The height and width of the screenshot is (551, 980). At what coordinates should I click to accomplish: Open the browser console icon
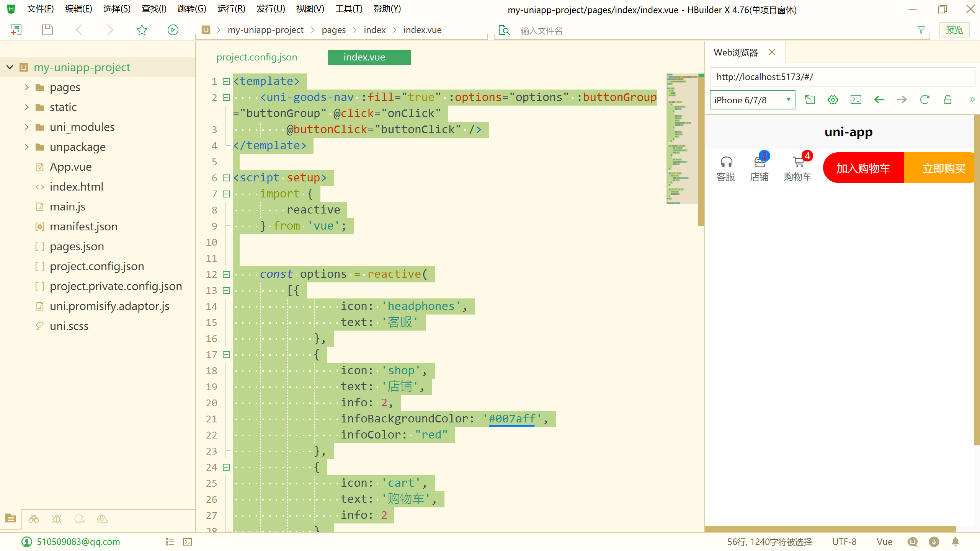click(x=856, y=100)
